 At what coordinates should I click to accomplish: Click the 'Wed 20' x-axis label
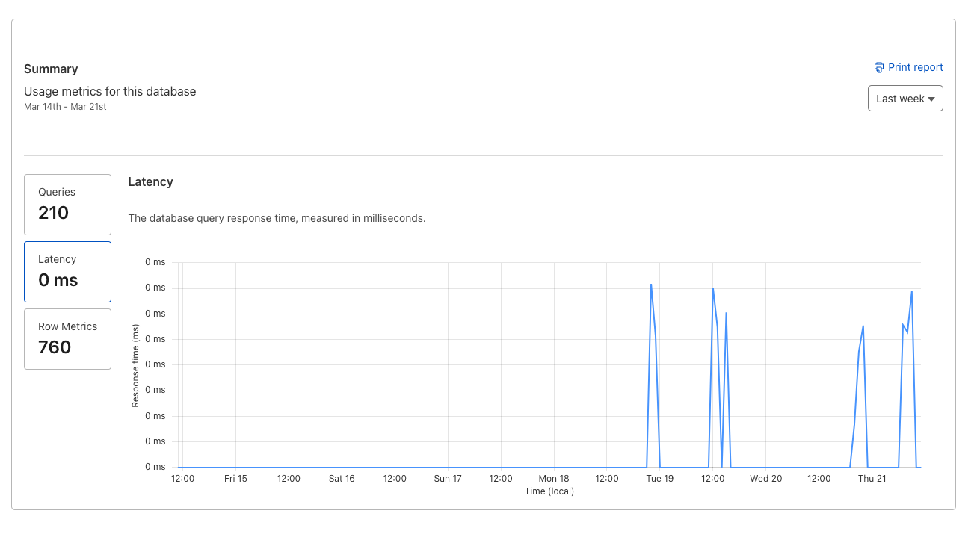[x=766, y=479]
